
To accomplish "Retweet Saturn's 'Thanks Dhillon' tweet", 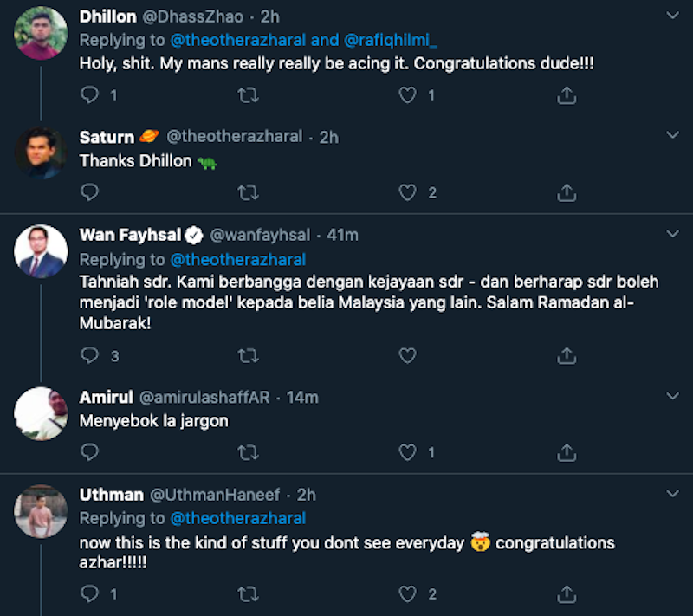I will point(248,192).
